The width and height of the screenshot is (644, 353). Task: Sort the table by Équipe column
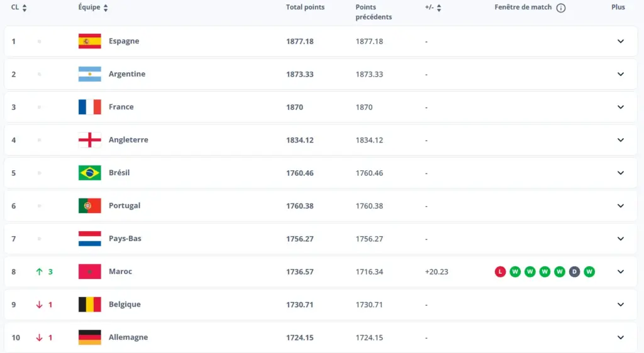pos(106,8)
